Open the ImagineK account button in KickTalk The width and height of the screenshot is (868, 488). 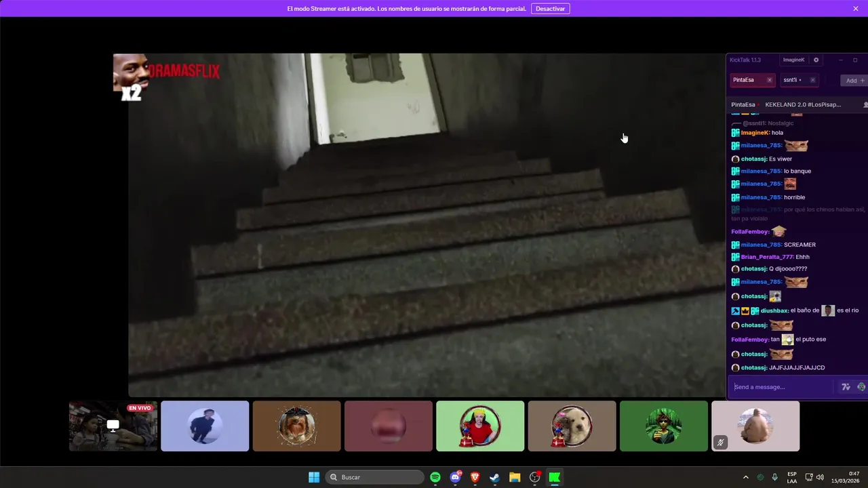pos(793,60)
